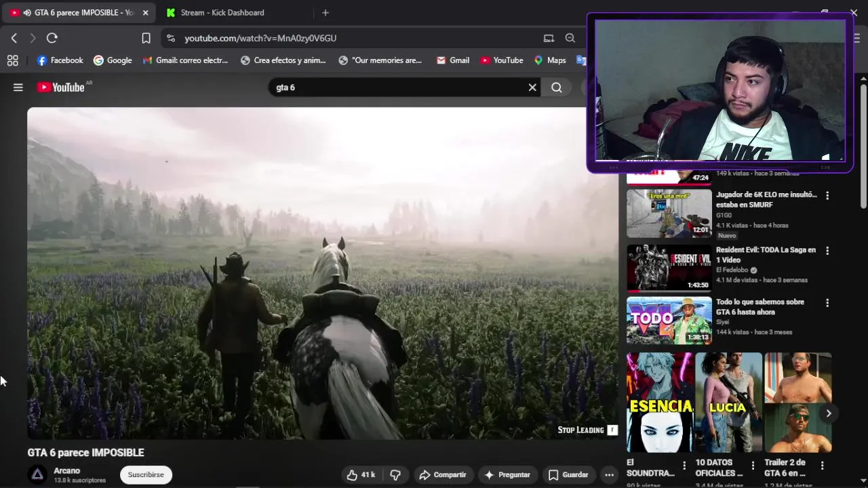
Task: Open the Google bookmark
Action: [x=113, y=60]
